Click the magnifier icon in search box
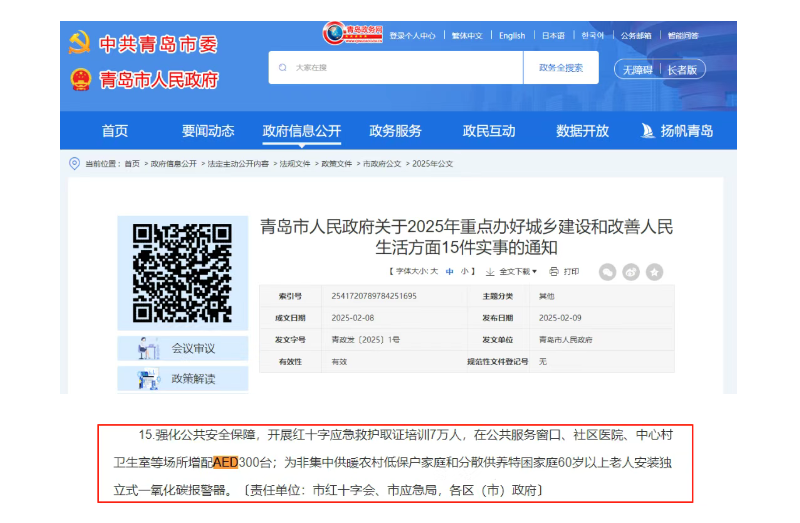800x523 pixels. coord(283,68)
